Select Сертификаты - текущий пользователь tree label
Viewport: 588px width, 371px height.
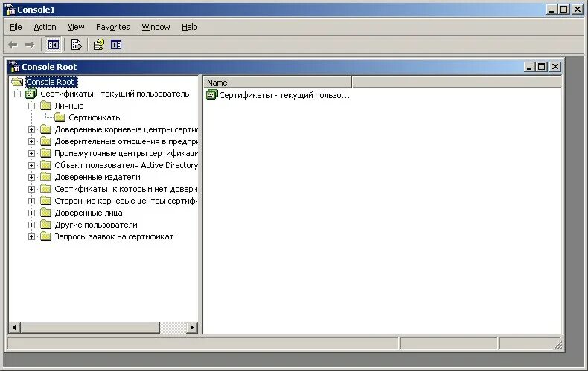(115, 94)
